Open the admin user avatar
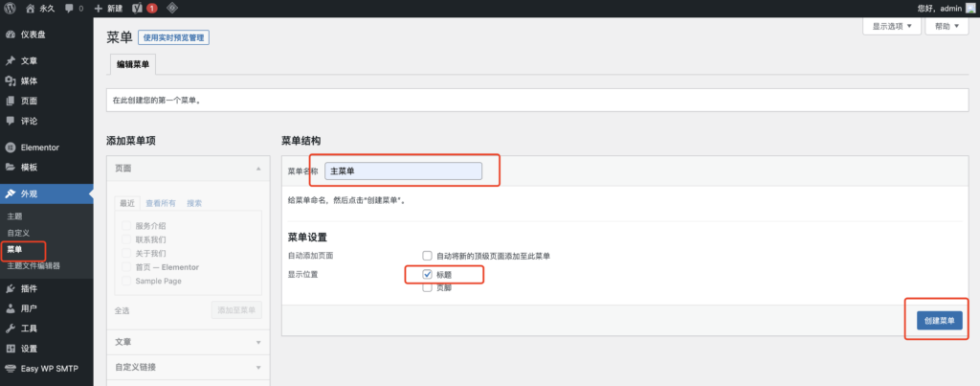This screenshot has height=386, width=980. click(x=970, y=8)
